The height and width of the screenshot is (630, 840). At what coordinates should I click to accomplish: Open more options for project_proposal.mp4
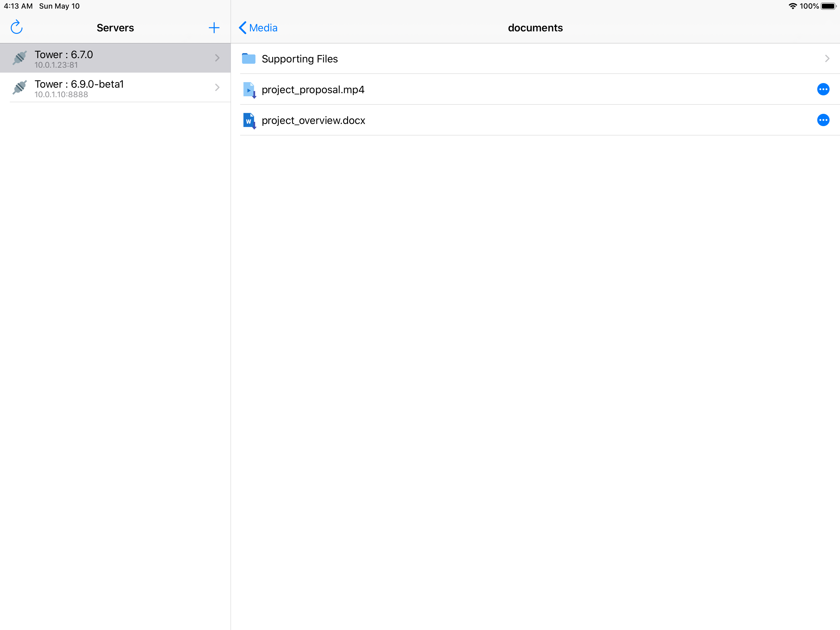[x=823, y=89]
